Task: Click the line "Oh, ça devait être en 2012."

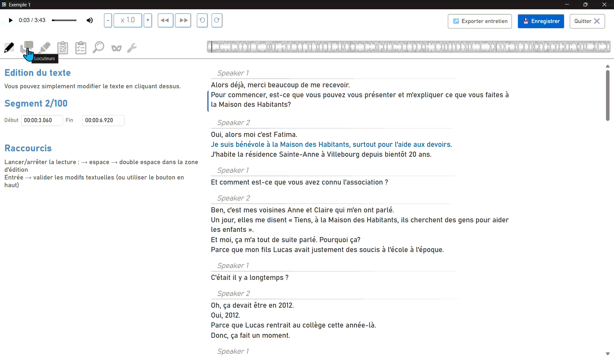Action: [252, 305]
